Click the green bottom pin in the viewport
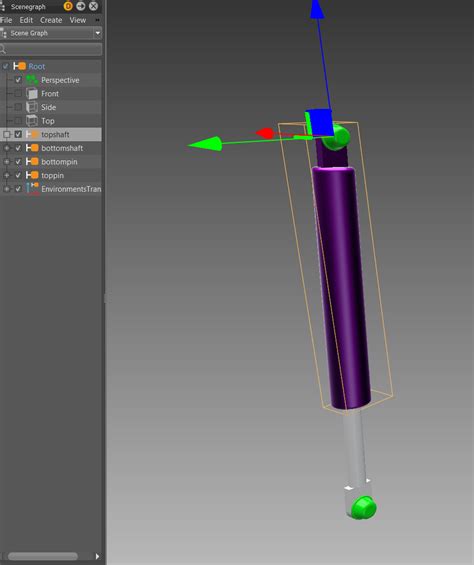 click(x=363, y=508)
